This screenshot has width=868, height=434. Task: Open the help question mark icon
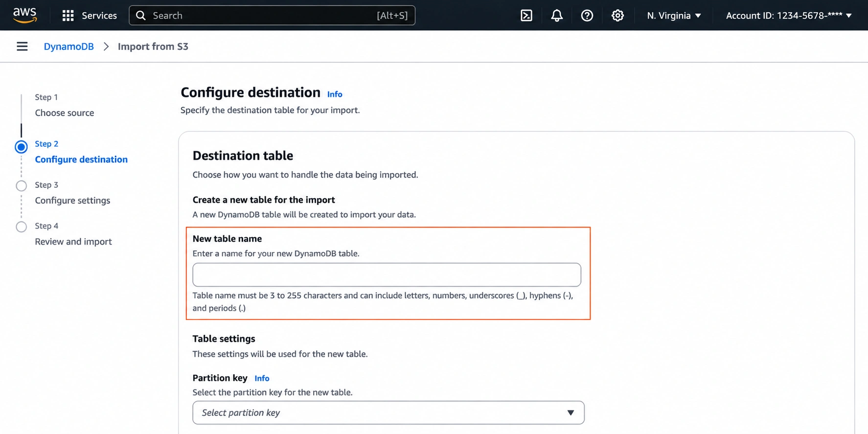click(587, 16)
